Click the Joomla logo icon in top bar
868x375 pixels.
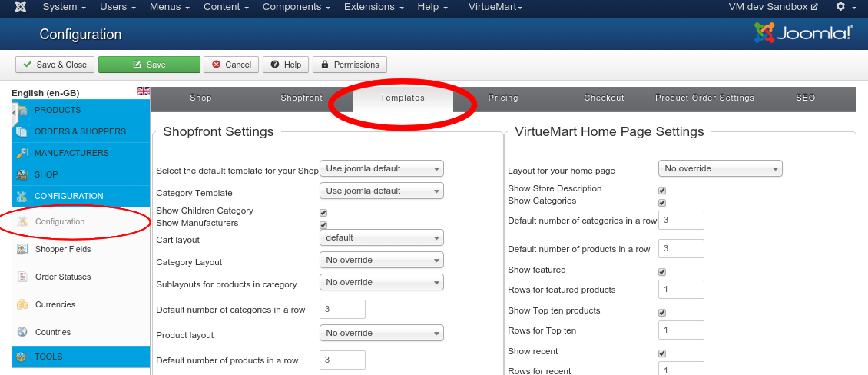[21, 7]
